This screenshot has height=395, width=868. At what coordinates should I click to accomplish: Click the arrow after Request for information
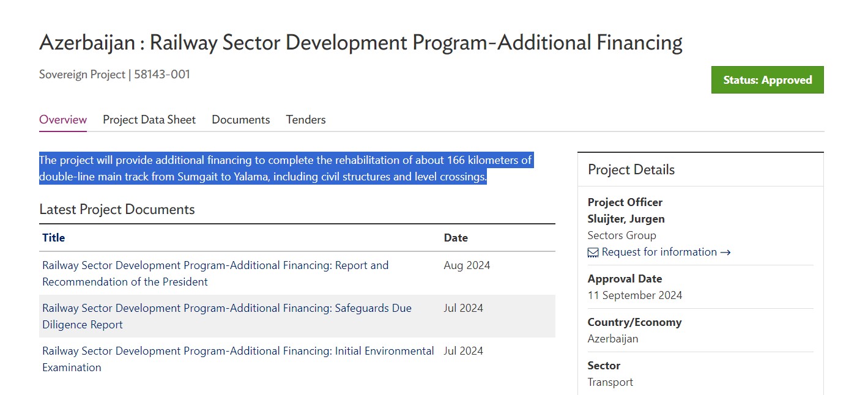(x=725, y=253)
